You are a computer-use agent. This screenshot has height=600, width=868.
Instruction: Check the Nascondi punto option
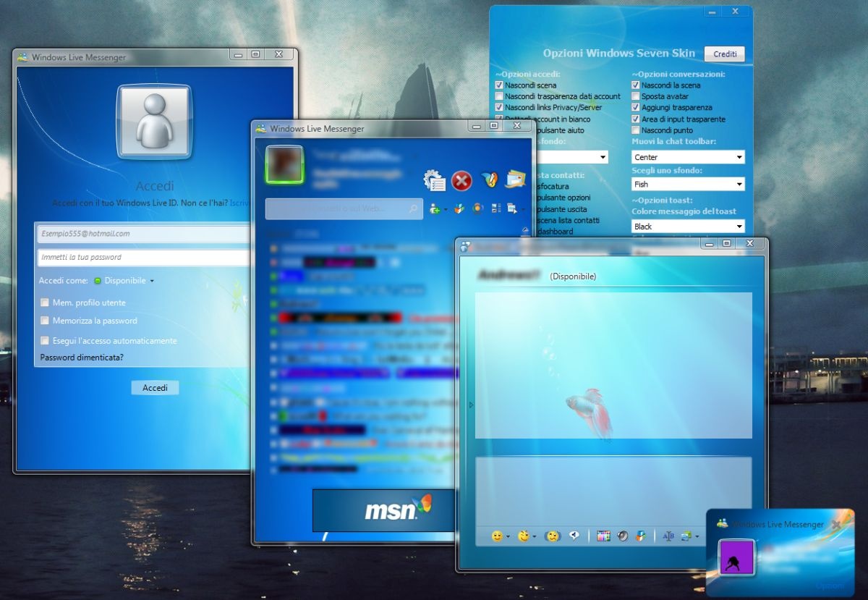point(636,130)
